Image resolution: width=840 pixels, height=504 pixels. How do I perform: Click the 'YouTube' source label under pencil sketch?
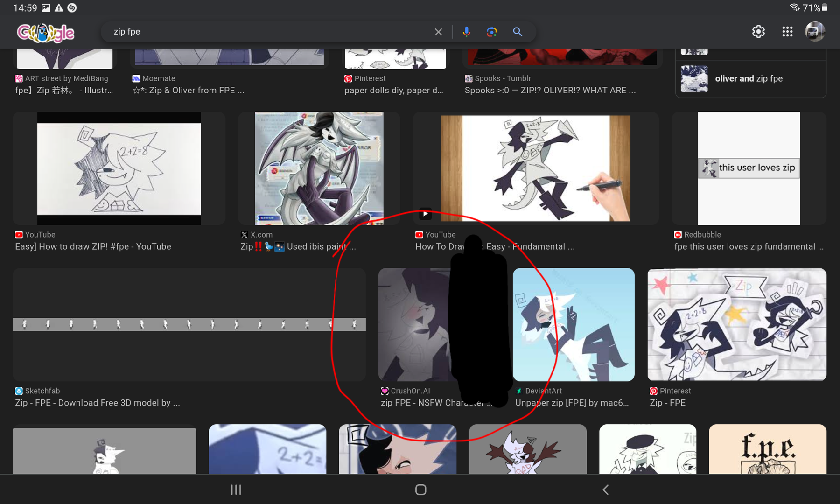pos(40,235)
